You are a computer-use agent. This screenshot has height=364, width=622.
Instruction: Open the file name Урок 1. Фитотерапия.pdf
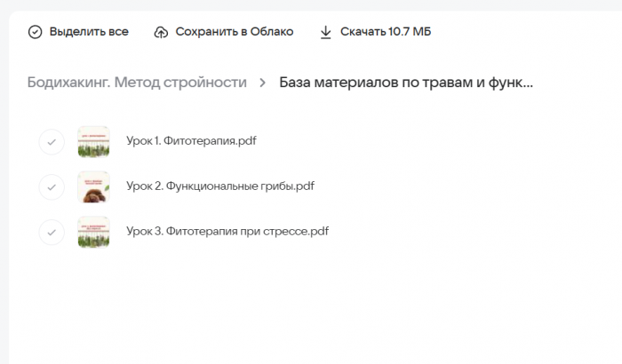tap(191, 140)
